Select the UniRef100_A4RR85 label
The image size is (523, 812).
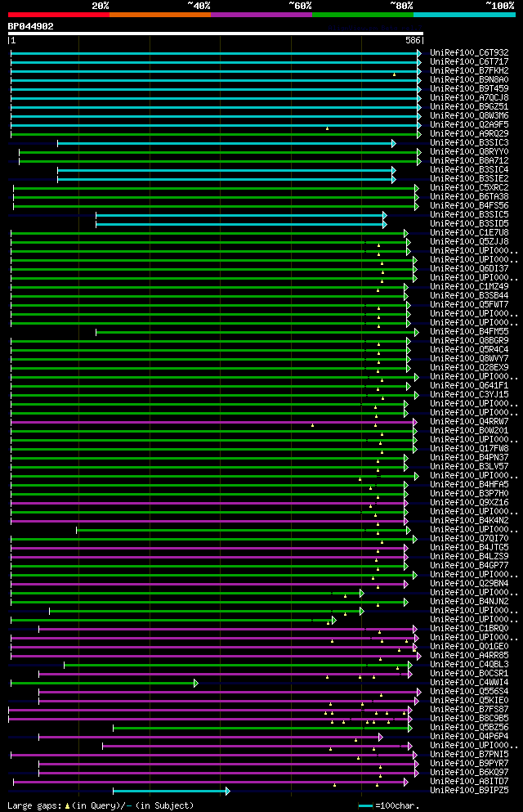[469, 656]
